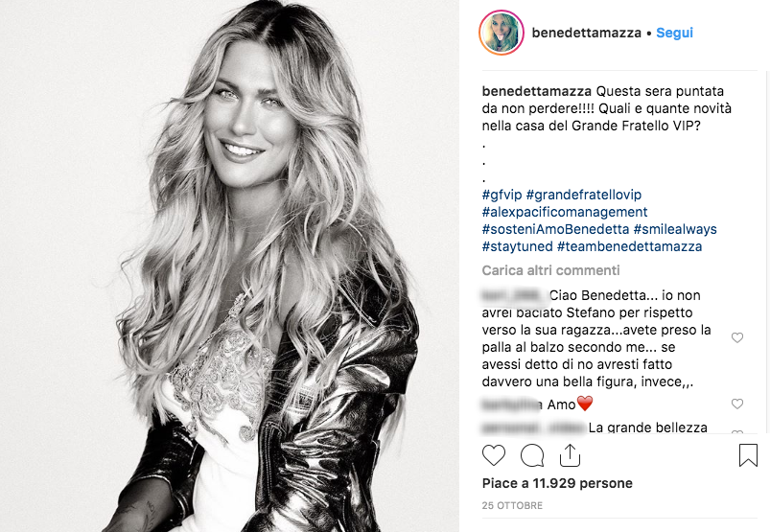Viewport: 770px width, 532px height.
Task: Open the #sosteniAmoBenedetta hashtag
Action: point(555,229)
